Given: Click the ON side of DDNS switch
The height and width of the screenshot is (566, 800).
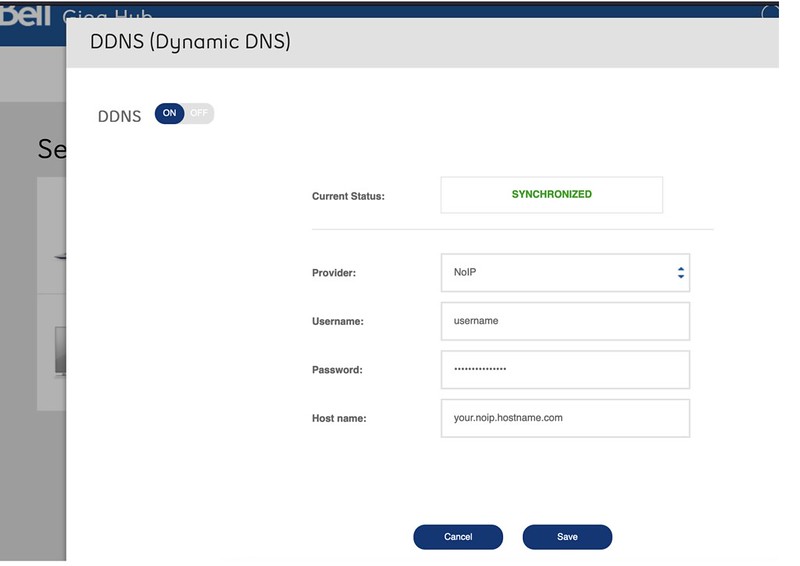Looking at the screenshot, I should click(x=169, y=113).
